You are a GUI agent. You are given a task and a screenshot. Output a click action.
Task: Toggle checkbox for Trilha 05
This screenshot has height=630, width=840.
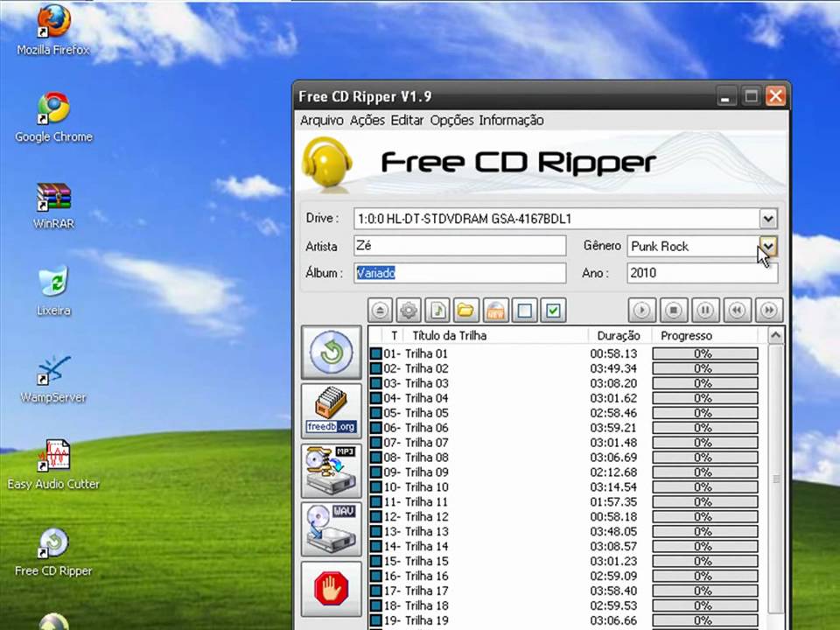(376, 413)
